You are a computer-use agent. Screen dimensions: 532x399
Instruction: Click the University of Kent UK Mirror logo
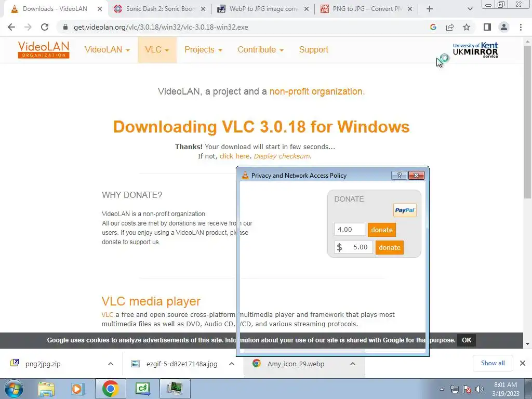(x=475, y=50)
